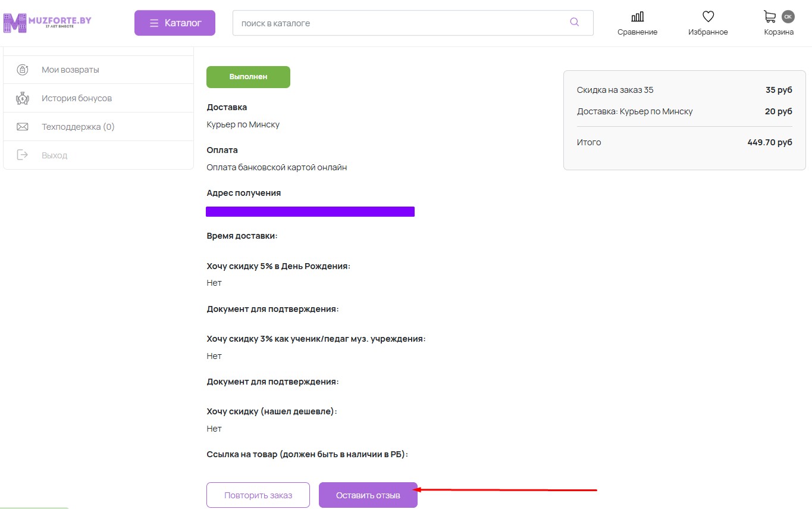This screenshot has height=509, width=812.
Task: Focus the catalog search field
Action: (x=399, y=23)
